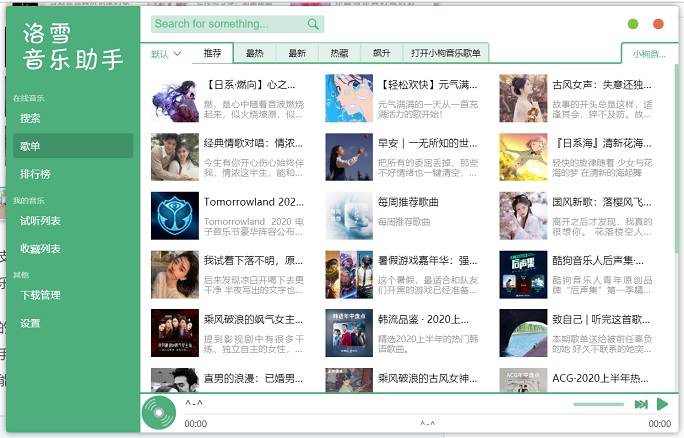Open 试听列表 in the sidebar
Viewport: 684px width, 438px height.
tap(73, 221)
